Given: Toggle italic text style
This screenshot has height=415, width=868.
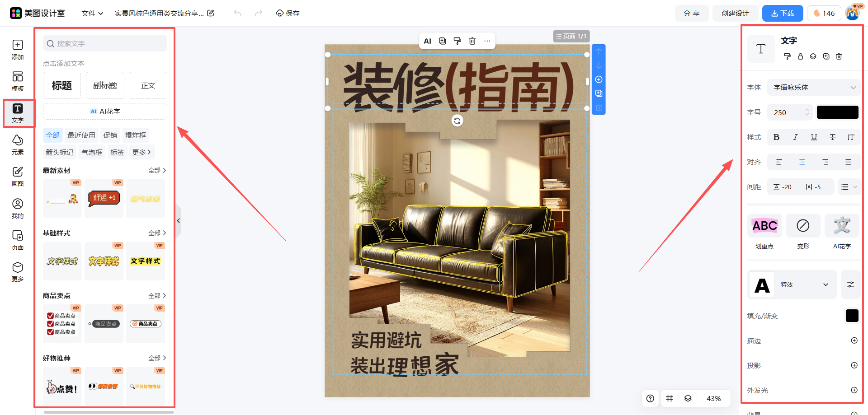Looking at the screenshot, I should [x=795, y=137].
